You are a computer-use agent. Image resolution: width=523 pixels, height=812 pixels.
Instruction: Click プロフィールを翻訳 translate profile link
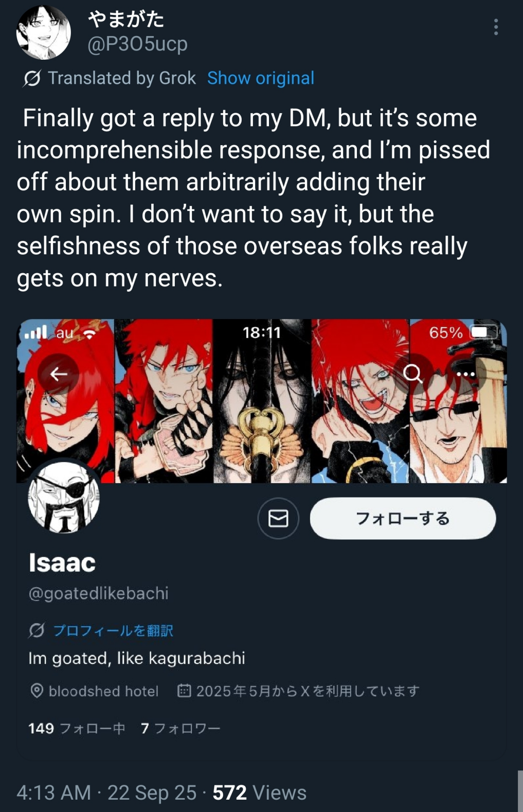pos(113,630)
